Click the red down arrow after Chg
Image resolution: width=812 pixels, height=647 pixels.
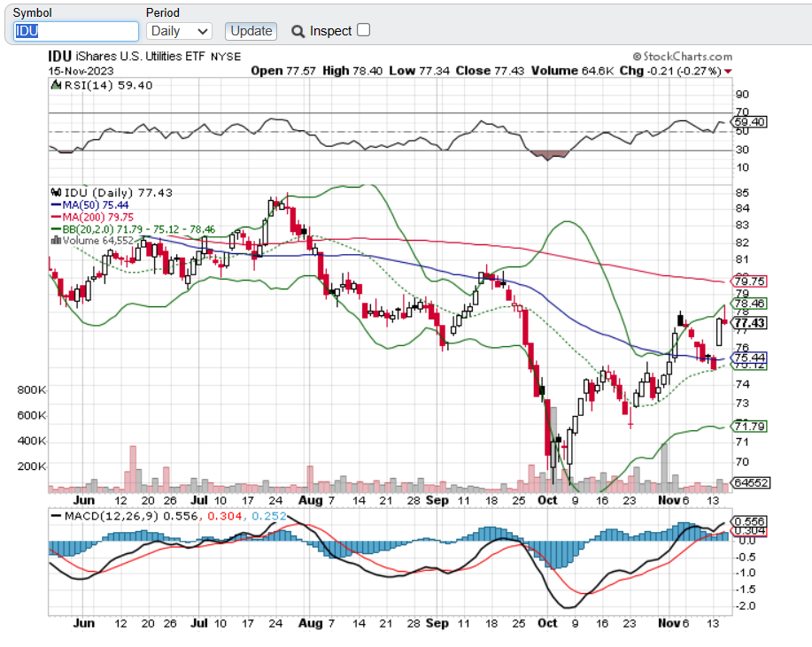tap(728, 70)
